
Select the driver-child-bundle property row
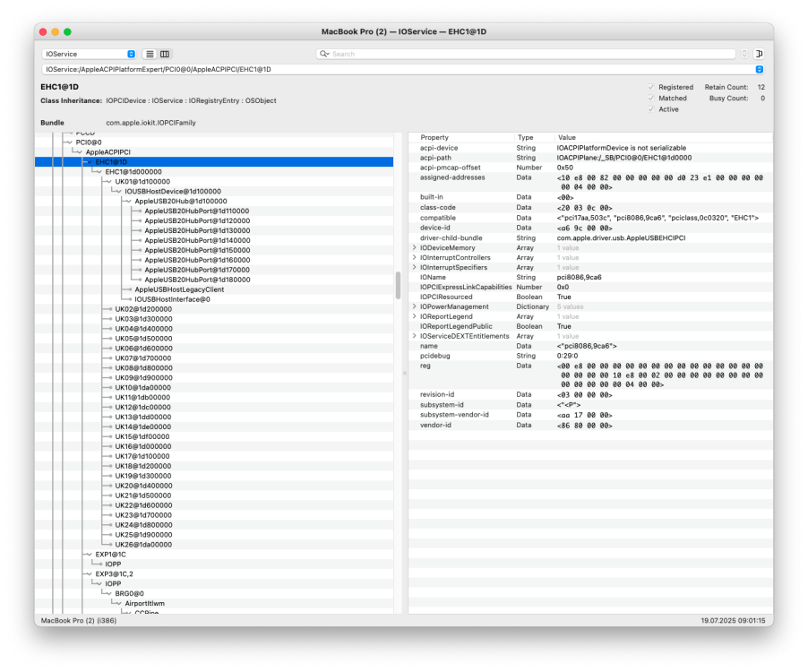click(x=591, y=238)
